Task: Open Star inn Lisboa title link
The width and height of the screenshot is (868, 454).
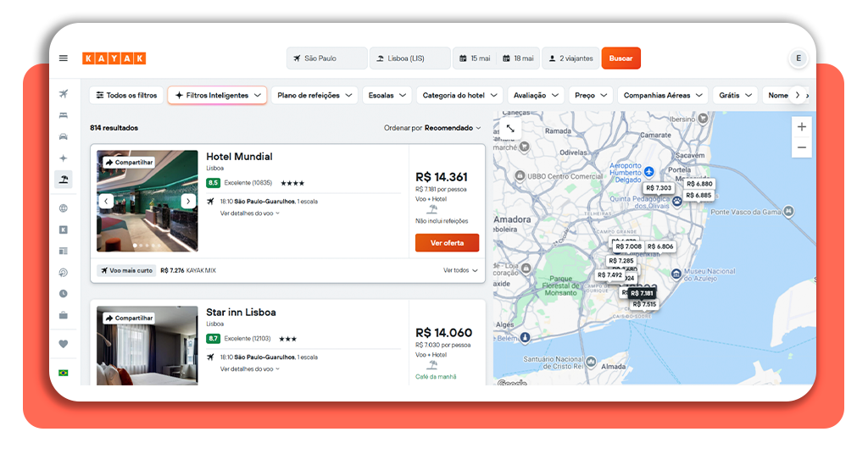Action: pyautogui.click(x=241, y=313)
